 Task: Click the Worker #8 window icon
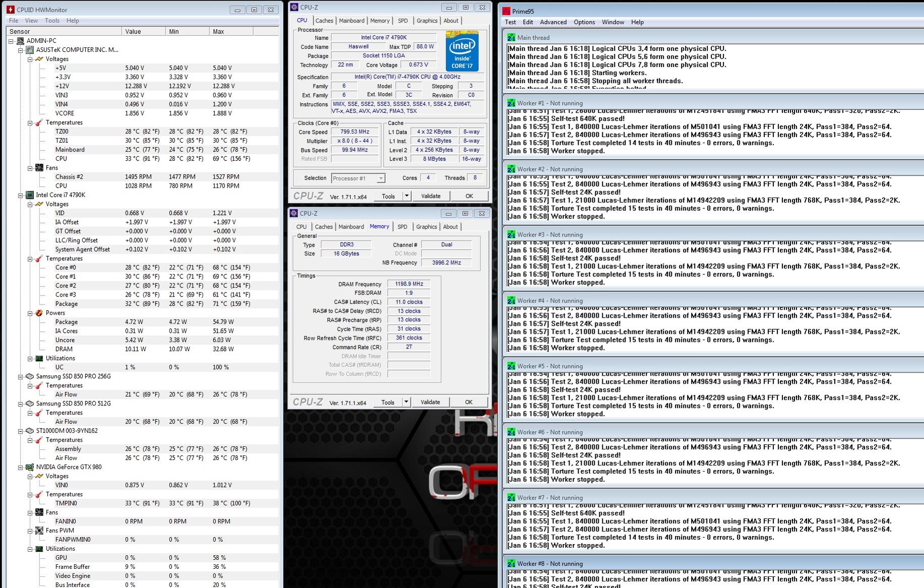pos(511,564)
